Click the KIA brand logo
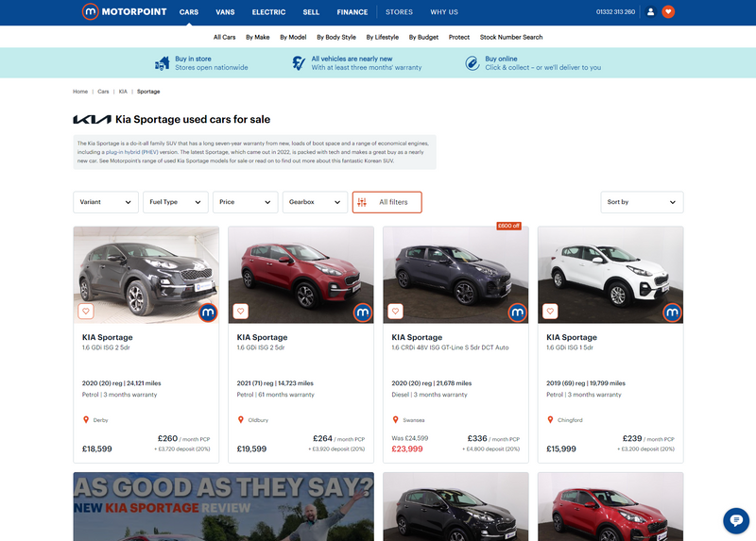Image resolution: width=756 pixels, height=541 pixels. tap(92, 120)
